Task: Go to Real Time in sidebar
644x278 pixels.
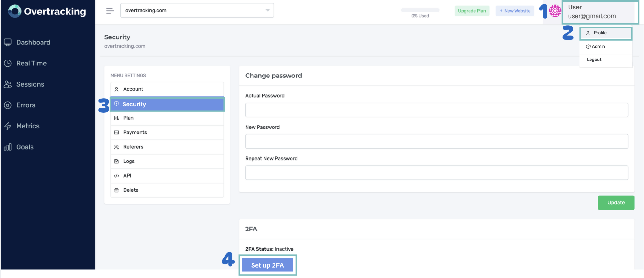Action: pos(25,63)
